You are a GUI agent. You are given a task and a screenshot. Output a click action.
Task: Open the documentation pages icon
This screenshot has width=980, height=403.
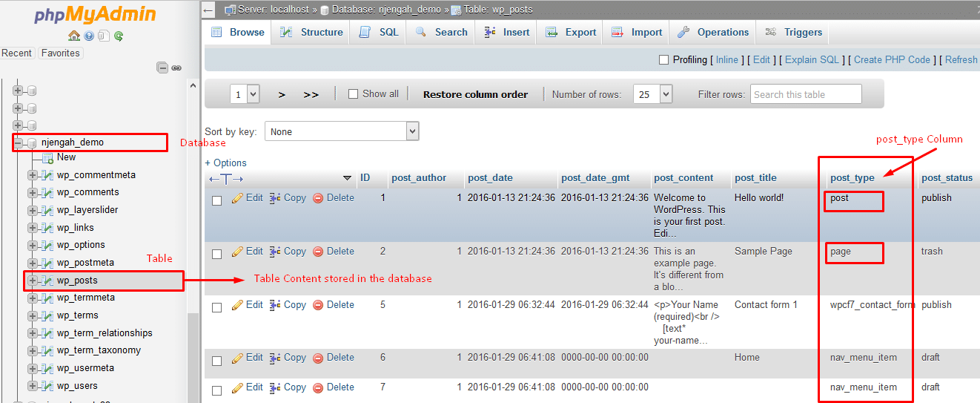[104, 36]
